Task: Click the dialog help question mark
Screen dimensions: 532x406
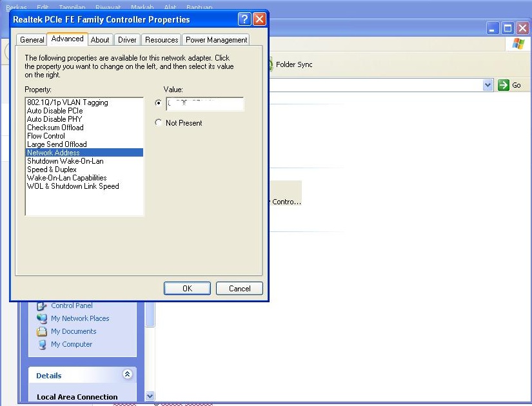Action: click(244, 19)
